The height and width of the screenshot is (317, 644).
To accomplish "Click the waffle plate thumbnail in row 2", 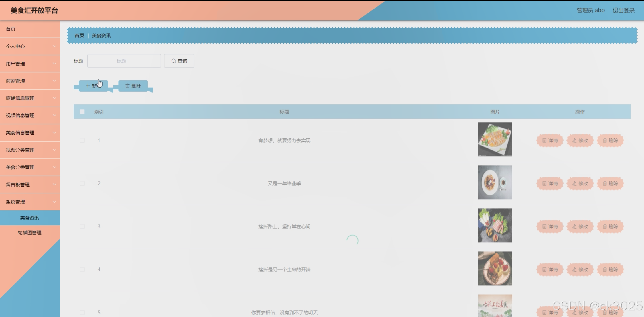I will click(x=495, y=183).
